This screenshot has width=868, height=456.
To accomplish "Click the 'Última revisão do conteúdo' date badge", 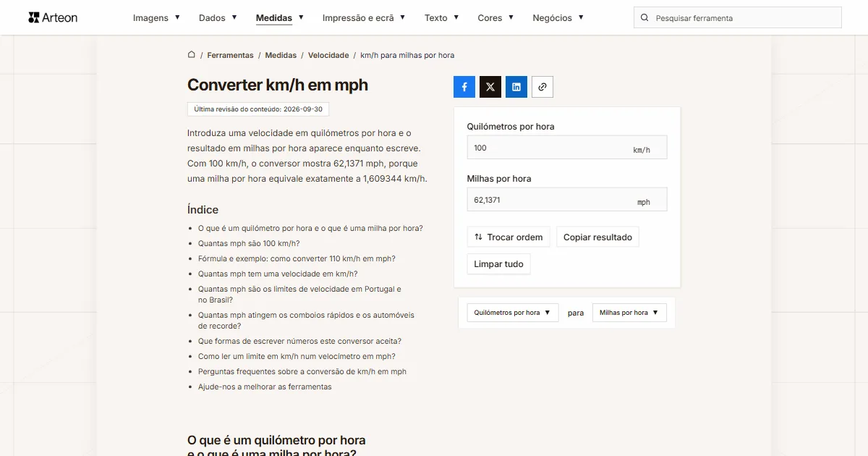I will click(x=258, y=109).
